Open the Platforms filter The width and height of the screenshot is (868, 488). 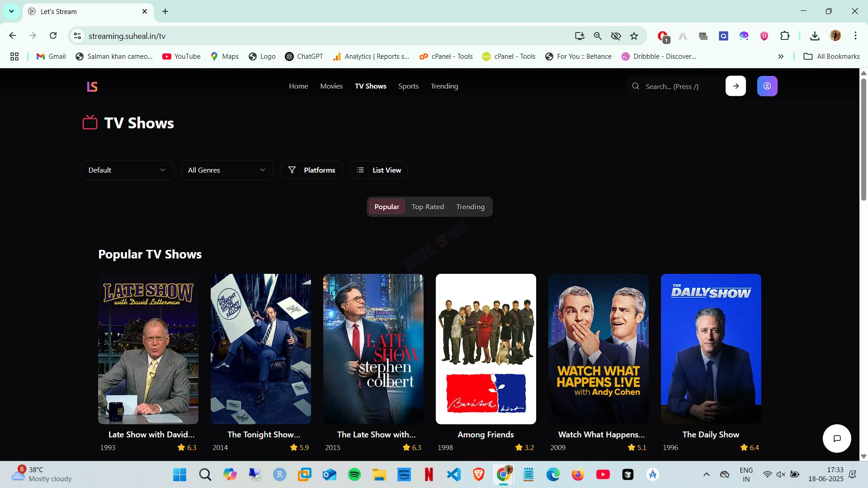311,170
